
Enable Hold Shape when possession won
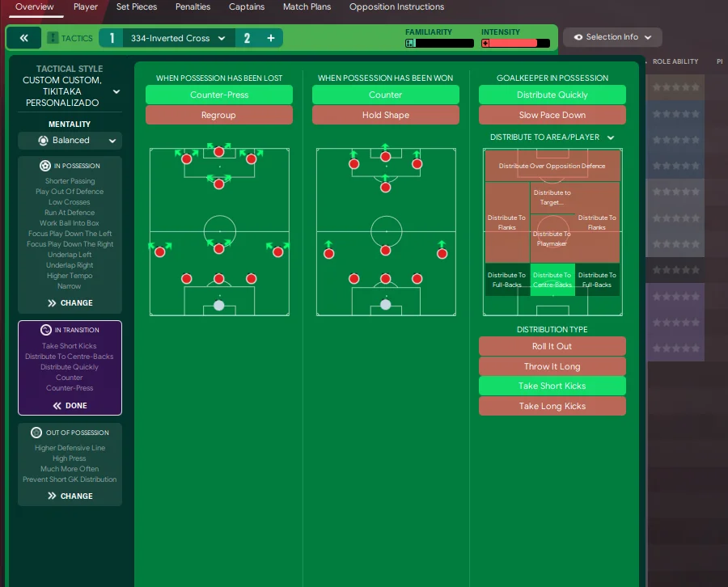pos(386,115)
